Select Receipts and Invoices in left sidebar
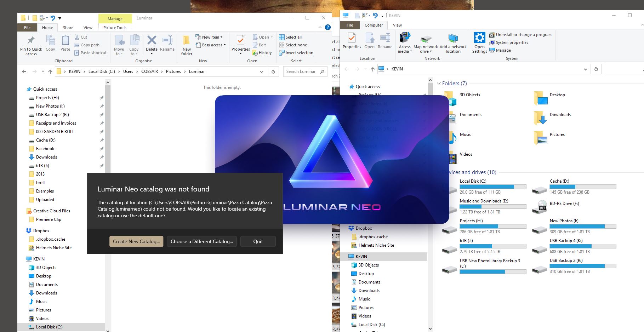 [56, 123]
